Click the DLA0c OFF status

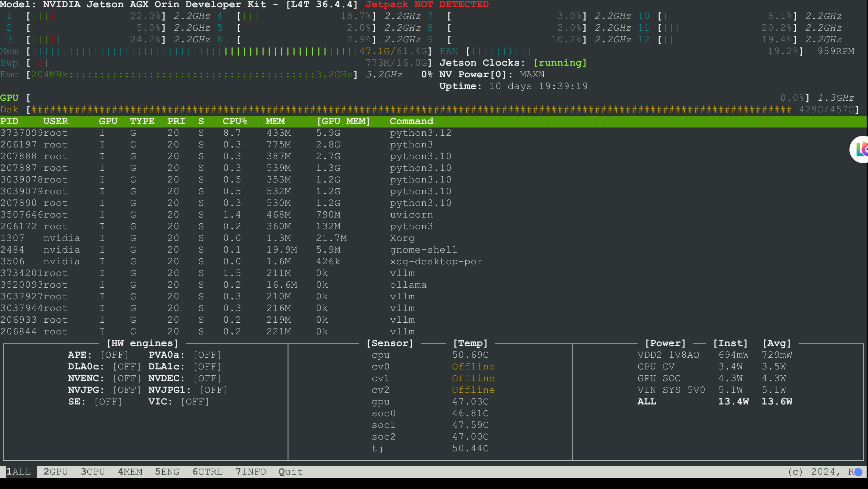[127, 367]
